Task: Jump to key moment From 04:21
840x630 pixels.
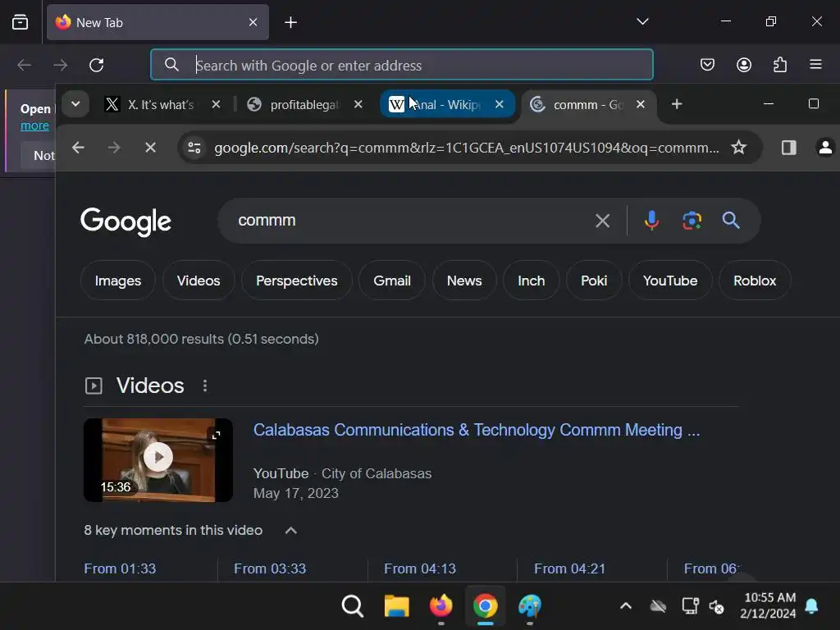Action: tap(569, 568)
